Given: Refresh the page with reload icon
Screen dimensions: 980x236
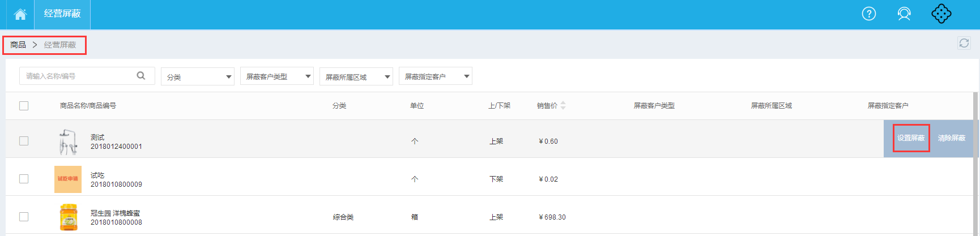Looking at the screenshot, I should [964, 43].
